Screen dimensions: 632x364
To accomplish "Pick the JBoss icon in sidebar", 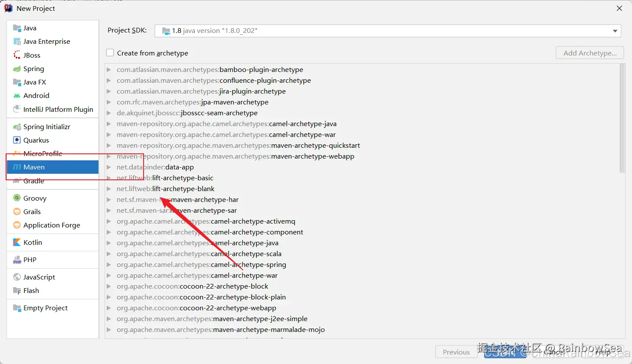I will (17, 55).
